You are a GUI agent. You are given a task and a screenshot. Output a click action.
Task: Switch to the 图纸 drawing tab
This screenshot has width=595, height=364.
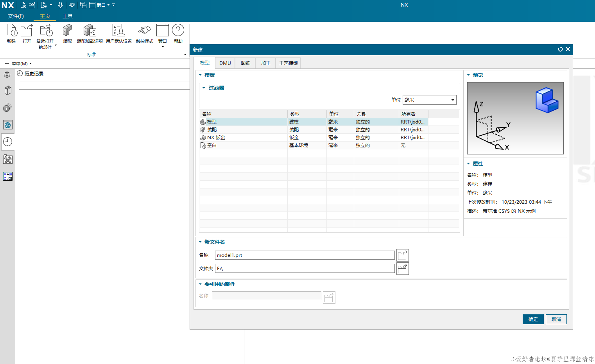[x=246, y=63]
